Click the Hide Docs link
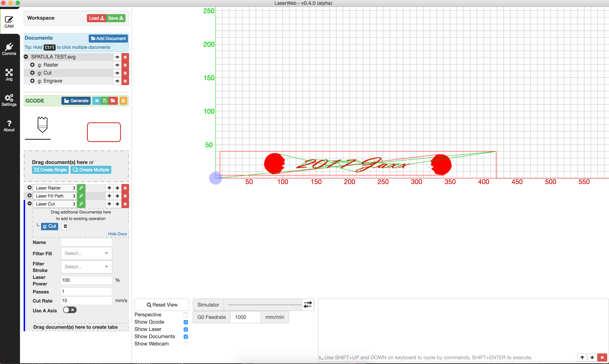Viewport: 609px width, 364px height. click(x=117, y=234)
